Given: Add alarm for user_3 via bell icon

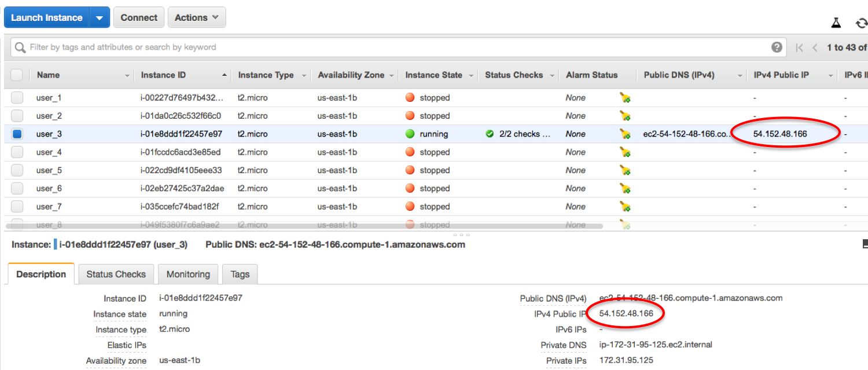Looking at the screenshot, I should pyautogui.click(x=625, y=134).
